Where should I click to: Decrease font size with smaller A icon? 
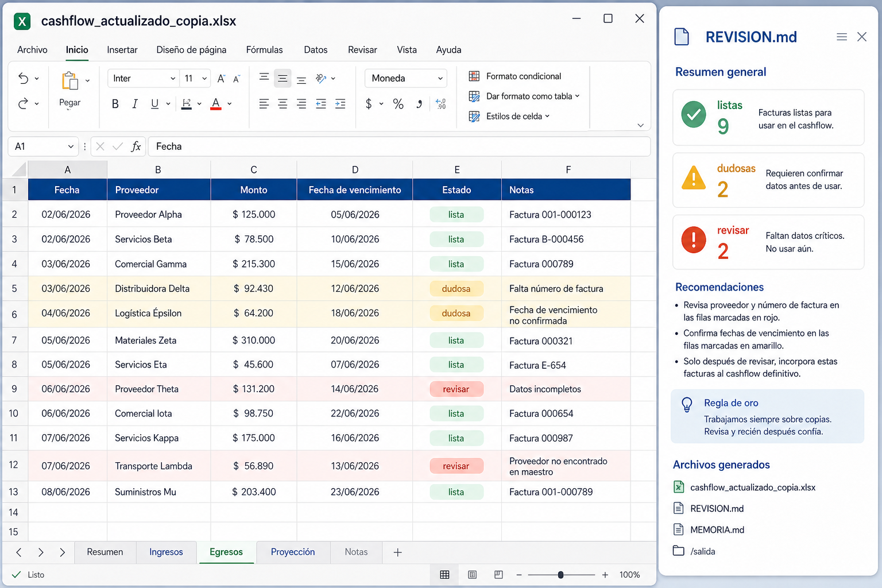click(x=236, y=79)
